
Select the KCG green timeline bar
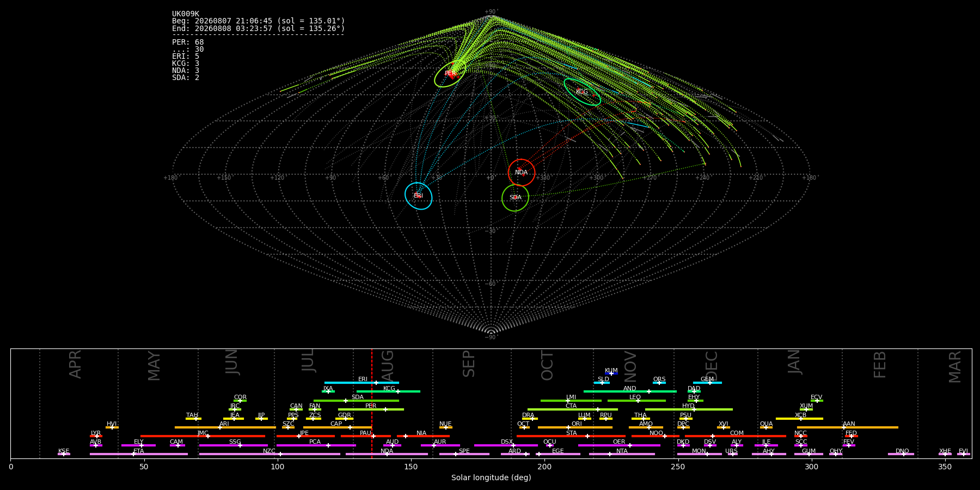388,391
